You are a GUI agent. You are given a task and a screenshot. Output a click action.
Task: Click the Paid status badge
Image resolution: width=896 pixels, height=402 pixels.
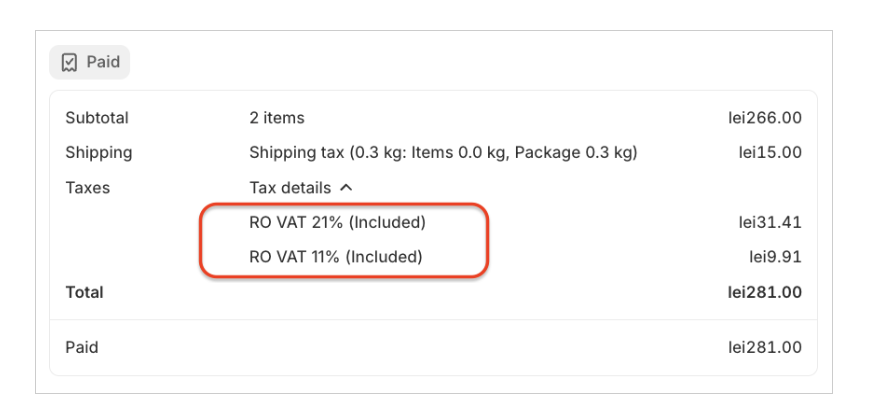click(90, 62)
